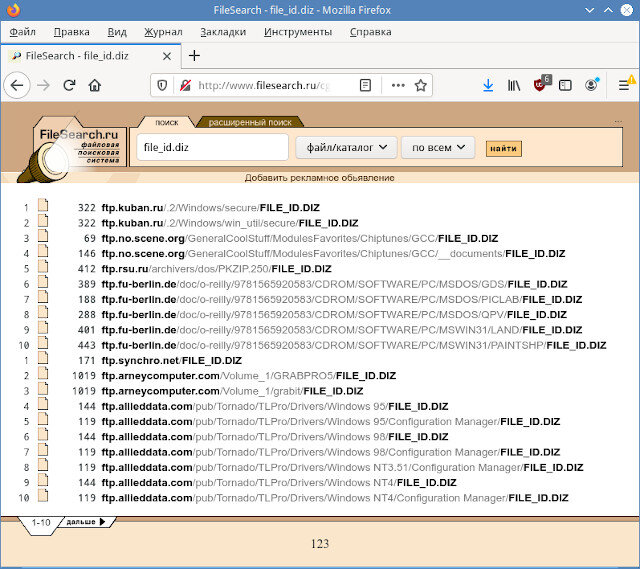This screenshot has height=569, width=640.
Task: Open the Вид menu
Action: click(x=117, y=32)
